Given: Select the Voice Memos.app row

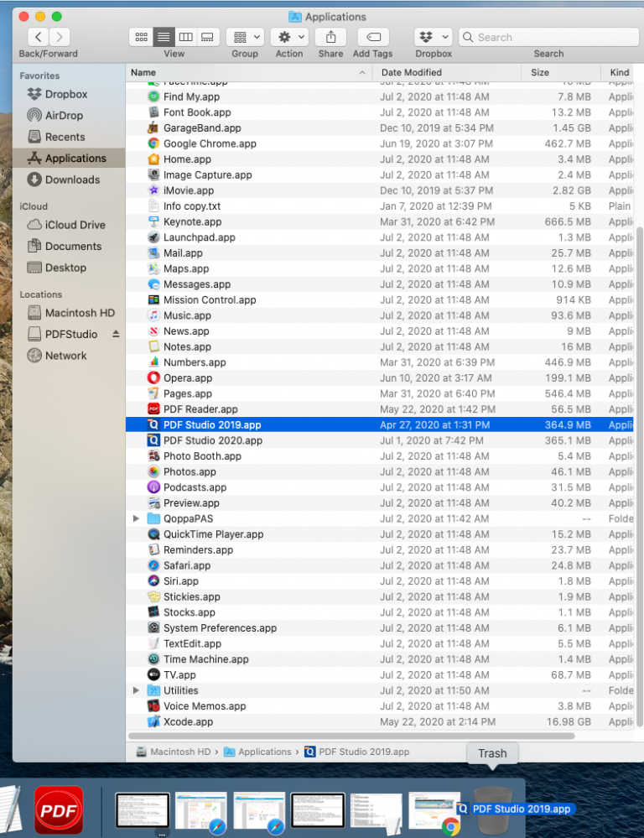Looking at the screenshot, I should pyautogui.click(x=380, y=706).
